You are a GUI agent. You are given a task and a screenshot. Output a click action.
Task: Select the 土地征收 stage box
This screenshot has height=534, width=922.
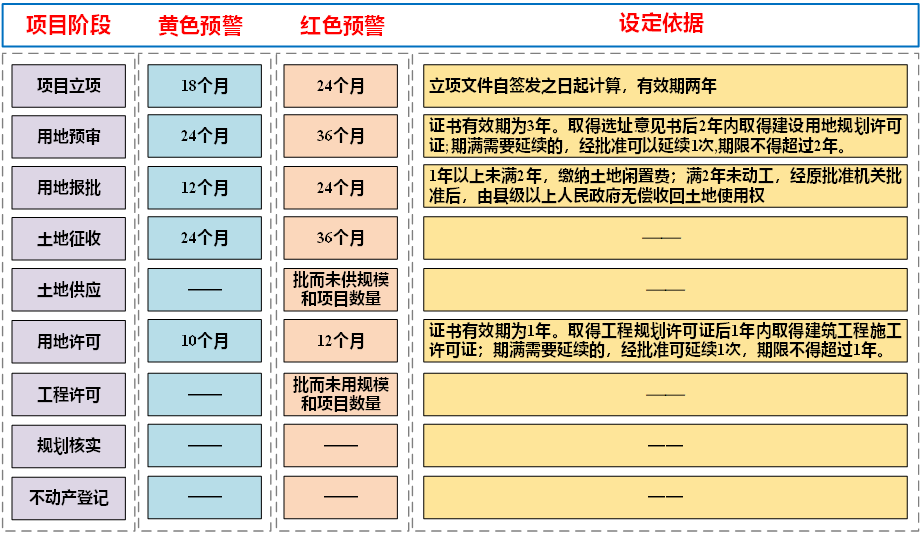pos(69,239)
